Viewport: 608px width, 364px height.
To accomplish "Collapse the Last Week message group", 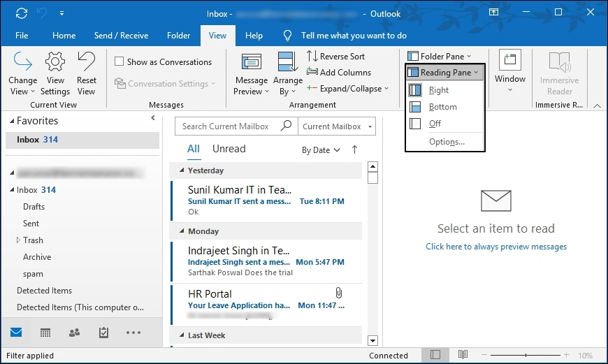I will pyautogui.click(x=182, y=335).
